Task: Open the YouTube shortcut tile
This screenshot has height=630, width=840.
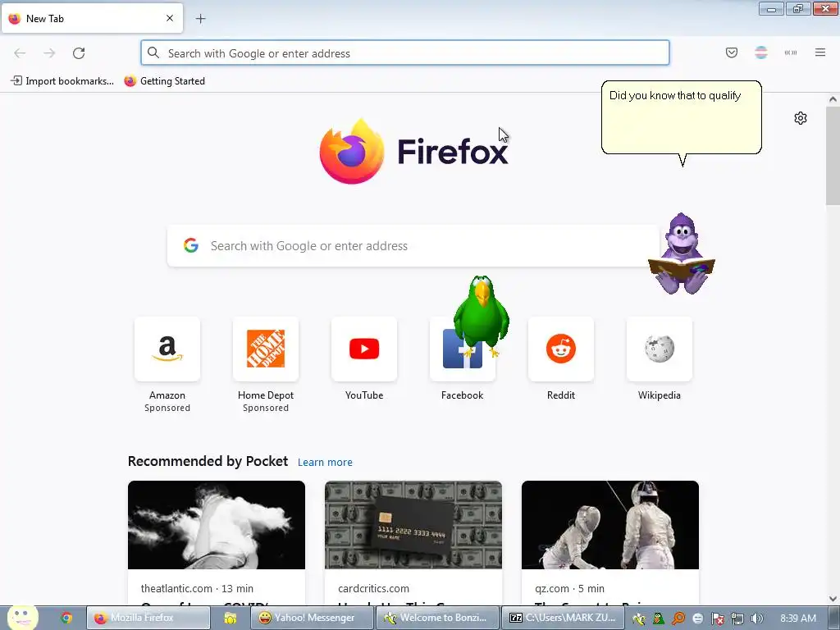Action: tap(364, 349)
